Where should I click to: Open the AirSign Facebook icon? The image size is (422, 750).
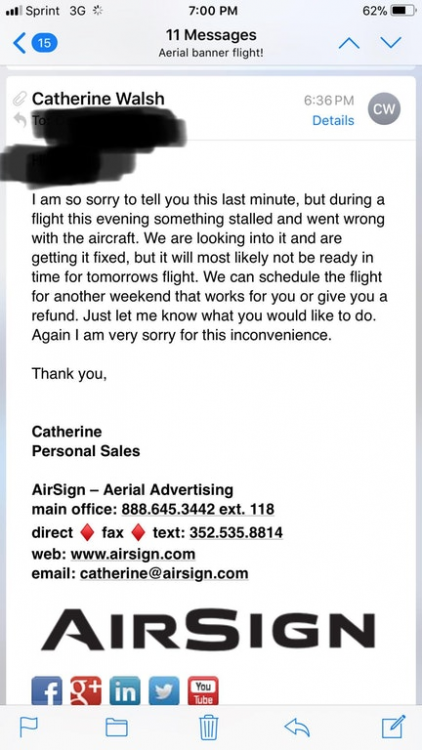(x=46, y=691)
